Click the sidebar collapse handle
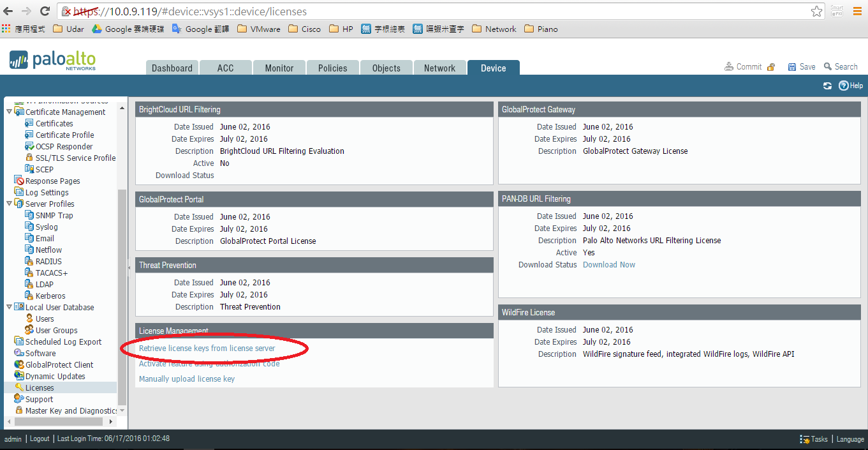 129,267
